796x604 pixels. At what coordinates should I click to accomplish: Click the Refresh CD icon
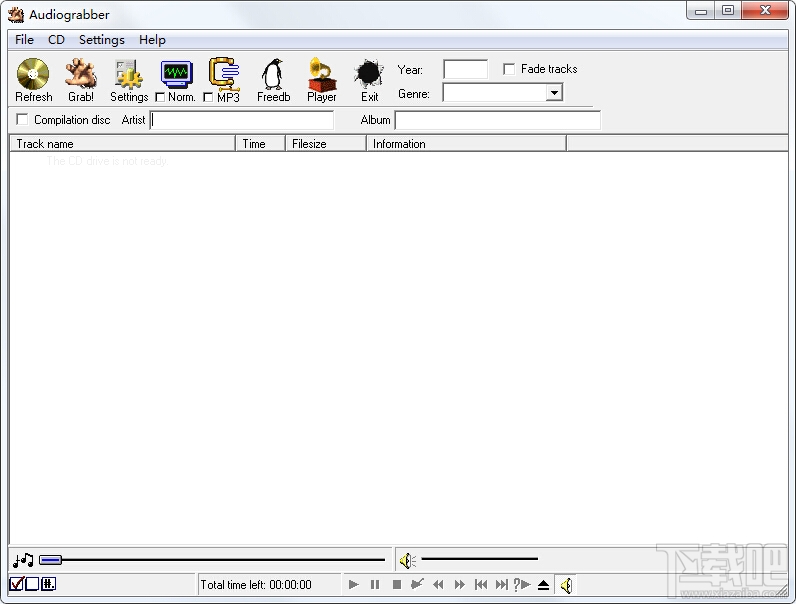[x=33, y=74]
